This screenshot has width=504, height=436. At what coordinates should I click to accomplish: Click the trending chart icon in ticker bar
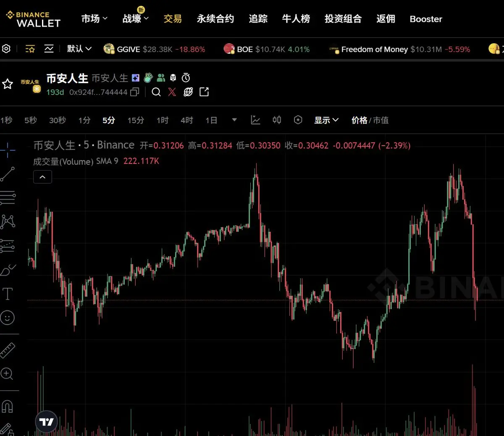point(49,49)
